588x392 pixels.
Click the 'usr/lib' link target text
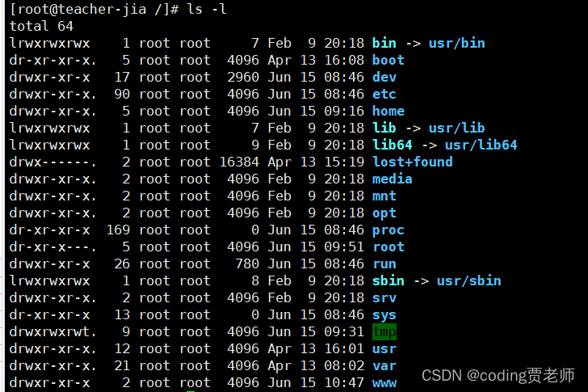click(457, 128)
